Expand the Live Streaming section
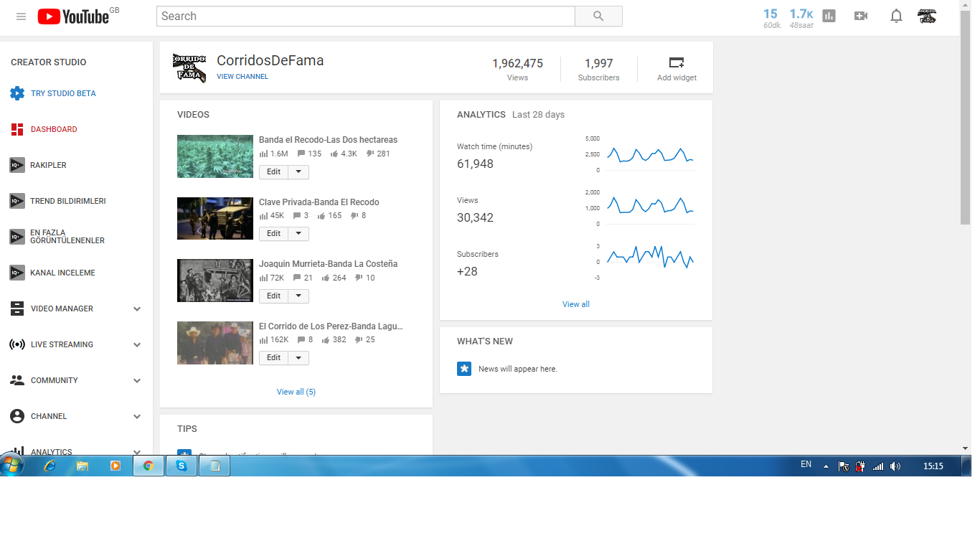980x551 pixels. tap(137, 345)
